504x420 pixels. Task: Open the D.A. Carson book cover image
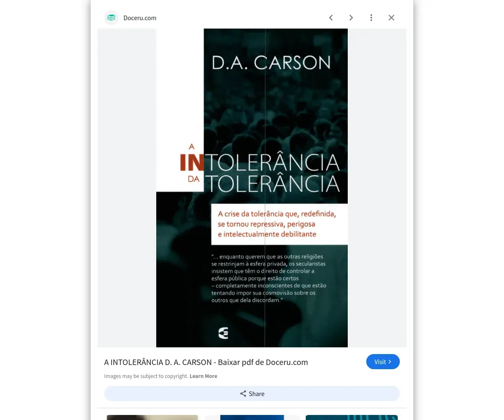(252, 188)
